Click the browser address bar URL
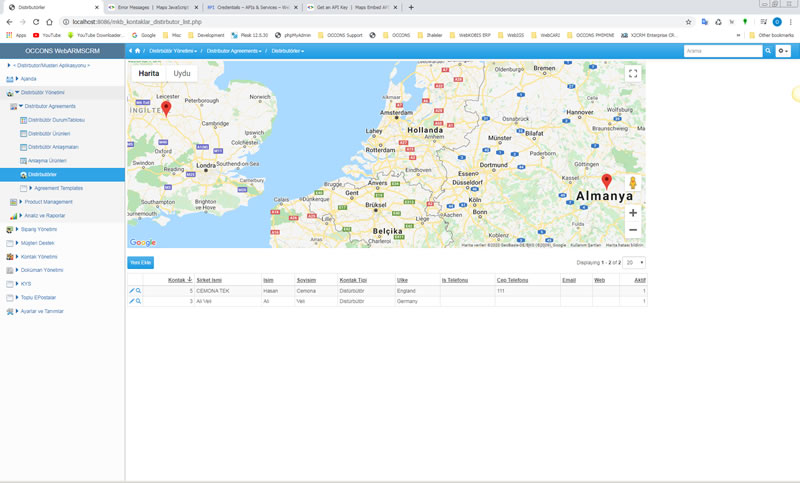Viewport: 800px width, 483px height. 137,22
